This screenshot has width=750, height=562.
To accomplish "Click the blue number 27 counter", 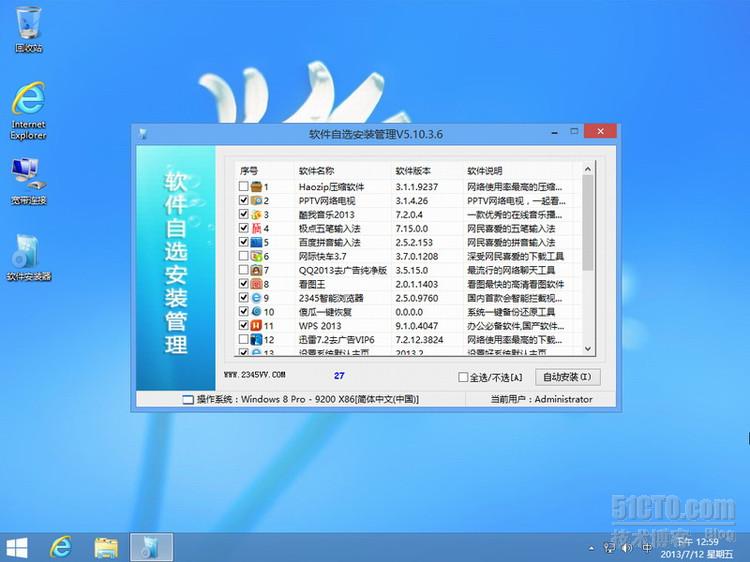I will (339, 376).
